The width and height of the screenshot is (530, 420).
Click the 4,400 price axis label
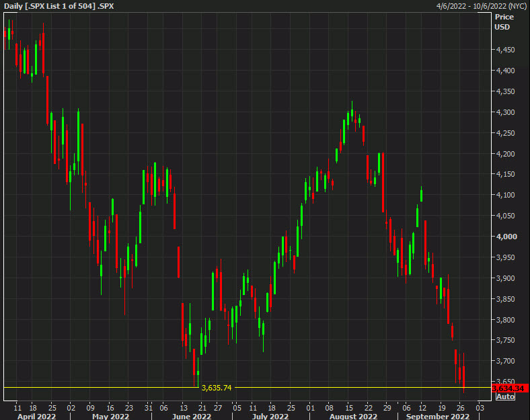pyautogui.click(x=505, y=71)
